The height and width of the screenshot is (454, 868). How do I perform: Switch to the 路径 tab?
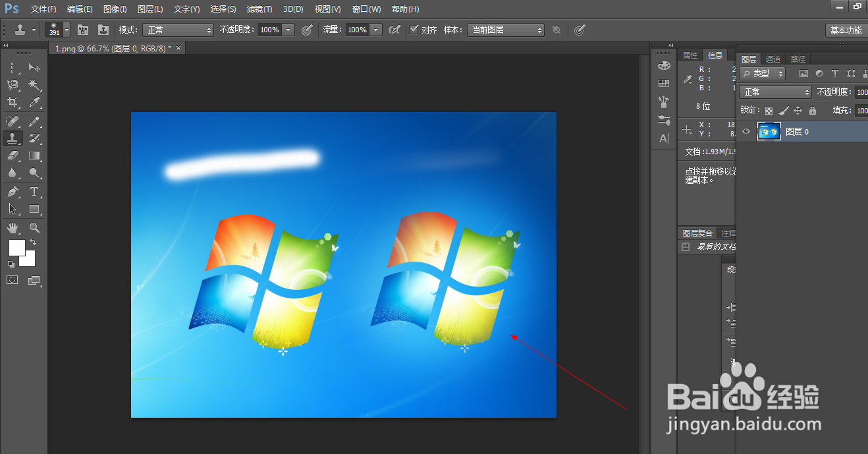798,59
